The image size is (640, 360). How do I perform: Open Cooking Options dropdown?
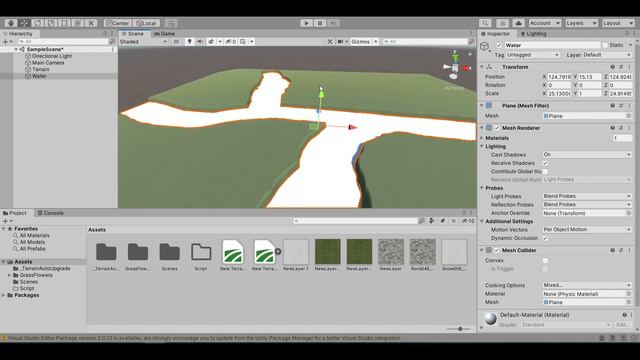click(587, 285)
